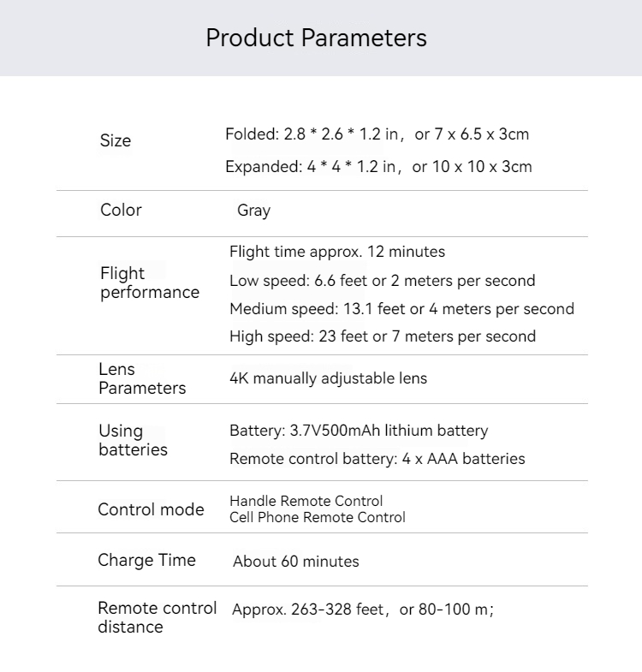Click the Low speed specification line
The image size is (642, 672).
coord(383,281)
